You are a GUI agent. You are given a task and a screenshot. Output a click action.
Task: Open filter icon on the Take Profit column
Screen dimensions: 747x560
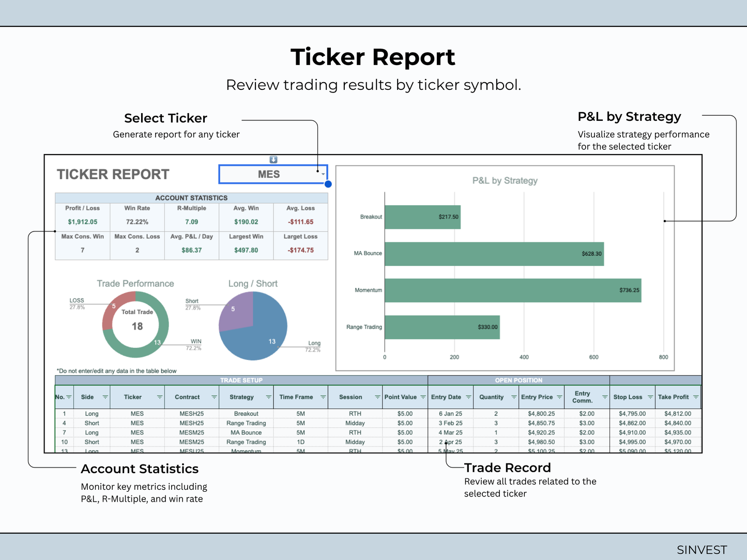tap(696, 397)
